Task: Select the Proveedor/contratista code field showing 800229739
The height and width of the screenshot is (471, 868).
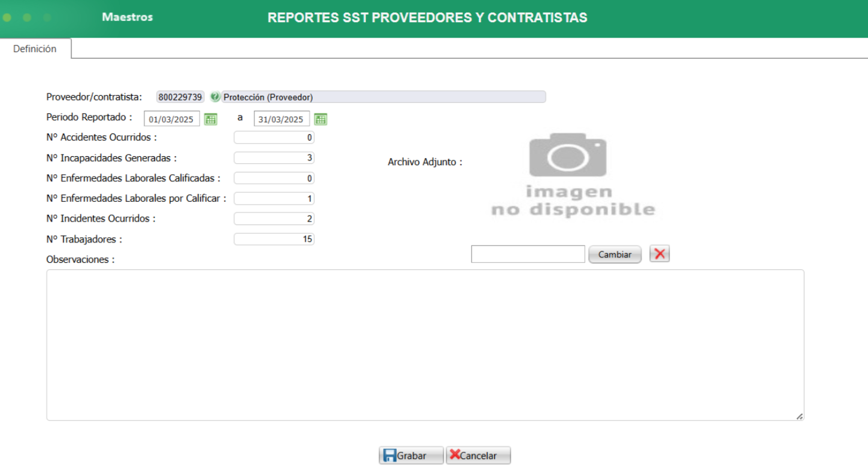Action: coord(179,96)
